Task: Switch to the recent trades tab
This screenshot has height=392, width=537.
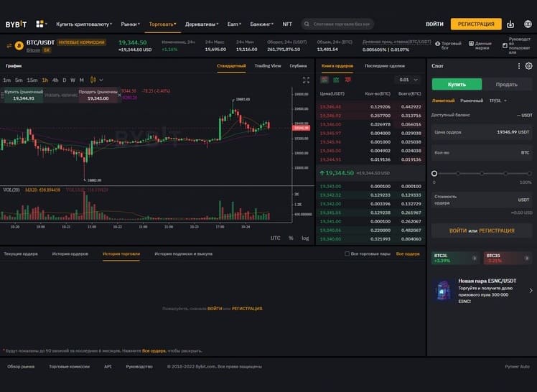Action: tap(385, 66)
